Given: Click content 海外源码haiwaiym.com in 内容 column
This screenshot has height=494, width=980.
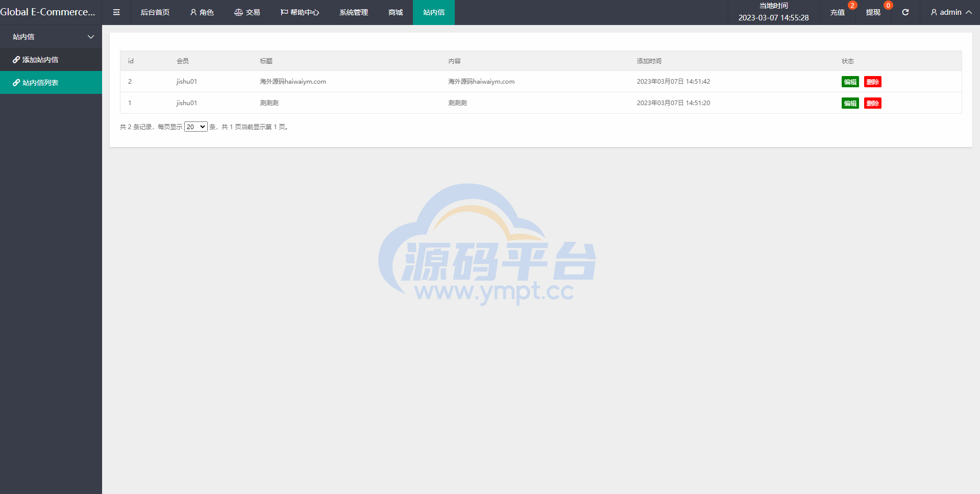Looking at the screenshot, I should pyautogui.click(x=481, y=82).
